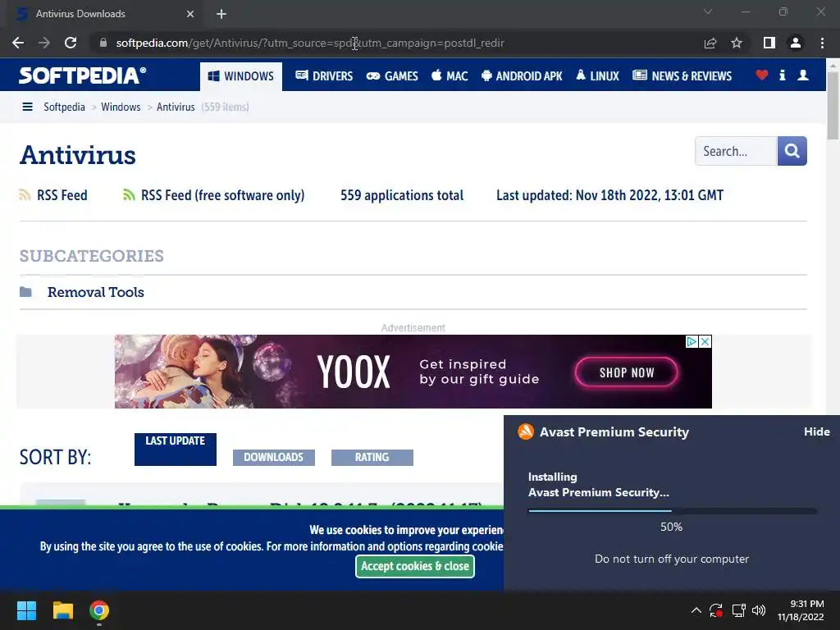Open the browser side panel
Viewport: 840px width, 630px height.
[769, 43]
